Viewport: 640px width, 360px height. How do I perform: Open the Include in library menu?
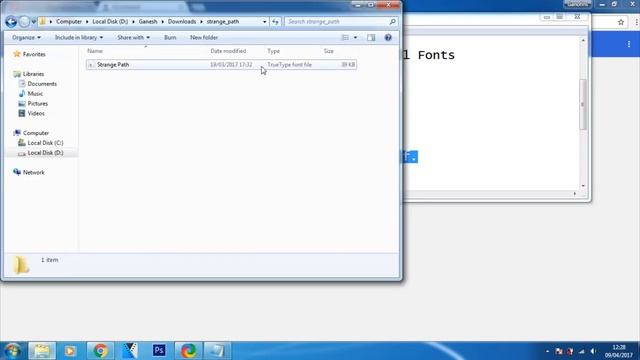pyautogui.click(x=79, y=38)
